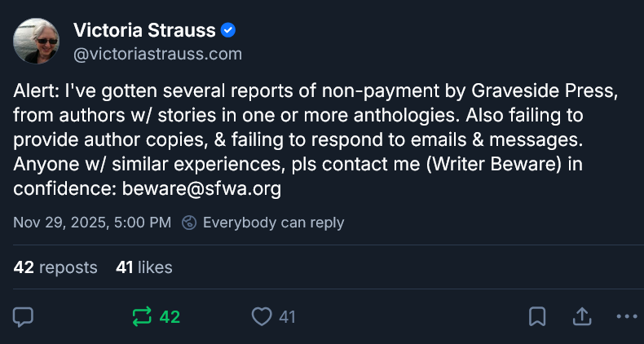Open the "Everybody can reply" settings

(273, 223)
